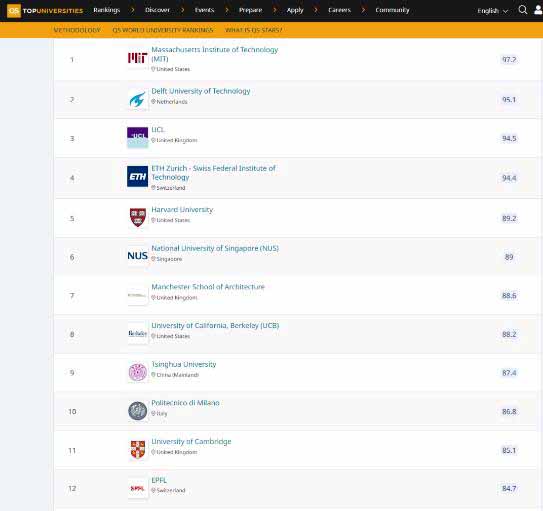Click the Harvard University shield logo
Image resolution: width=543 pixels, height=511 pixels.
coord(137,217)
